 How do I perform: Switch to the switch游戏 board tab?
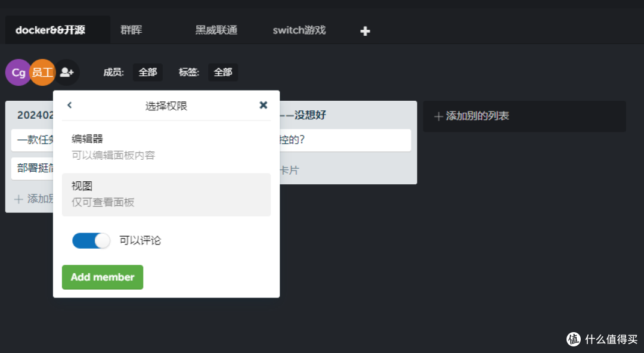pyautogui.click(x=299, y=30)
